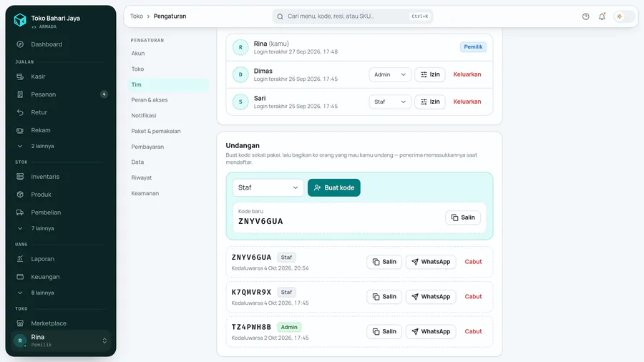Viewport: 644px width, 362px height.
Task: Open Paket & pemakaian settings
Action: pos(168,131)
